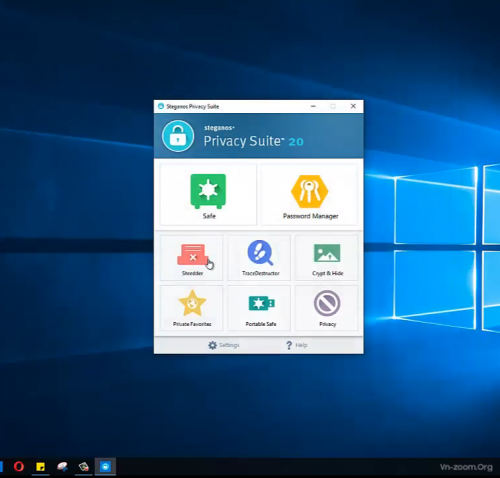Launch the Portable Safe tool

pos(259,308)
